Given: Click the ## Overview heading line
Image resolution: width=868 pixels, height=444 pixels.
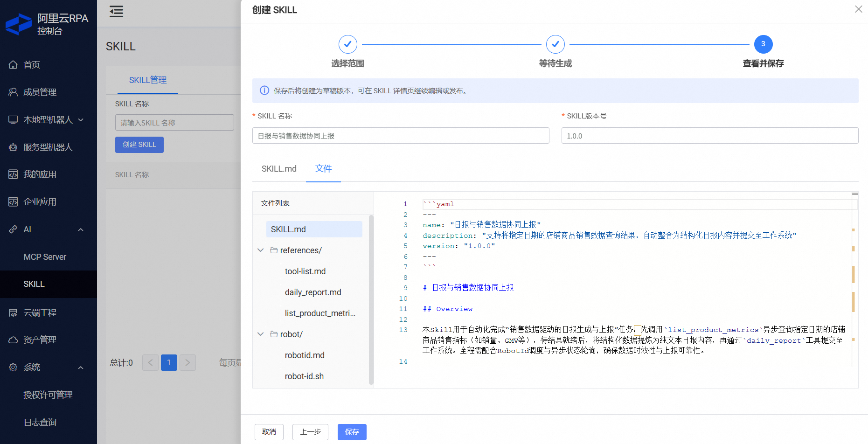Looking at the screenshot, I should pos(447,309).
